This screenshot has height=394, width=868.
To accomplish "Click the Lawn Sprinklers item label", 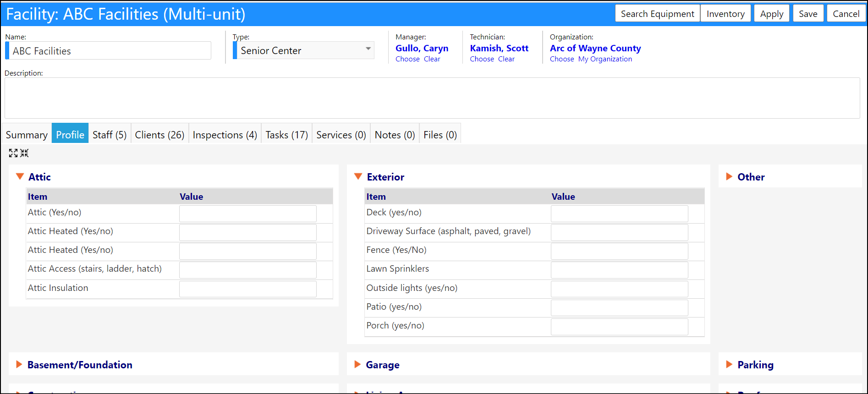I will 398,269.
